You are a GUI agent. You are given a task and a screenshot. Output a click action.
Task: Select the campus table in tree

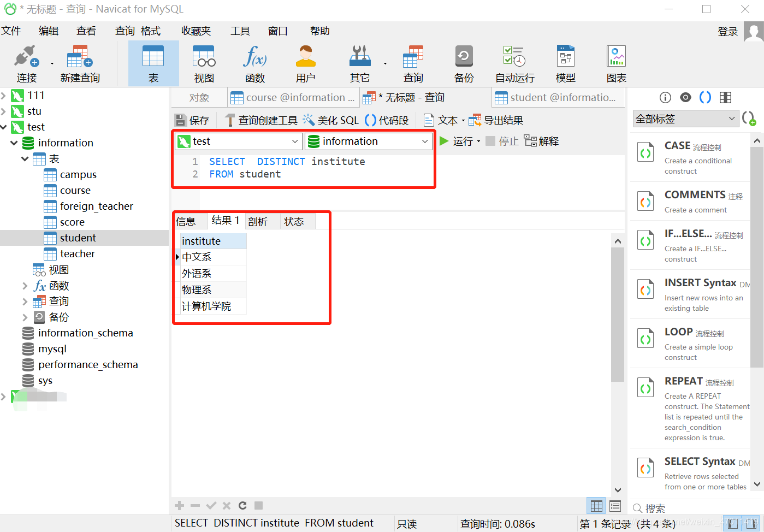point(78,175)
